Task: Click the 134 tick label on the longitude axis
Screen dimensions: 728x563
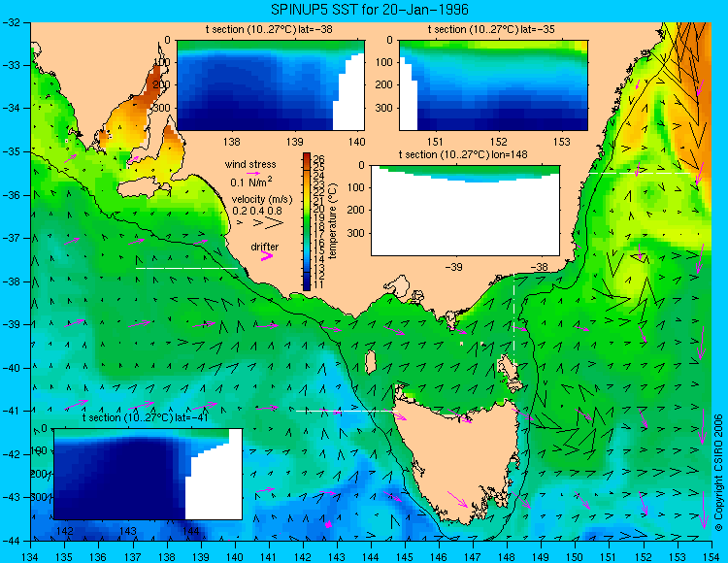Action: point(31,556)
